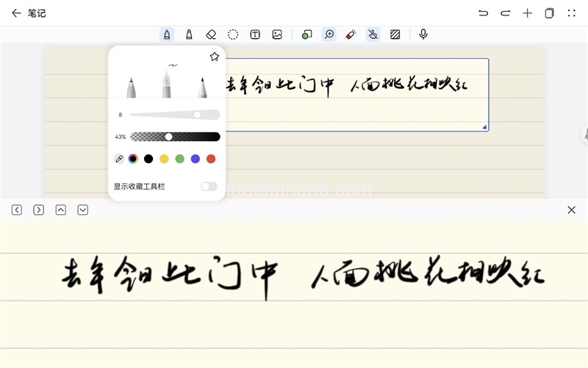Move zoom window right with chevron
The height and width of the screenshot is (368, 588).
coord(39,210)
